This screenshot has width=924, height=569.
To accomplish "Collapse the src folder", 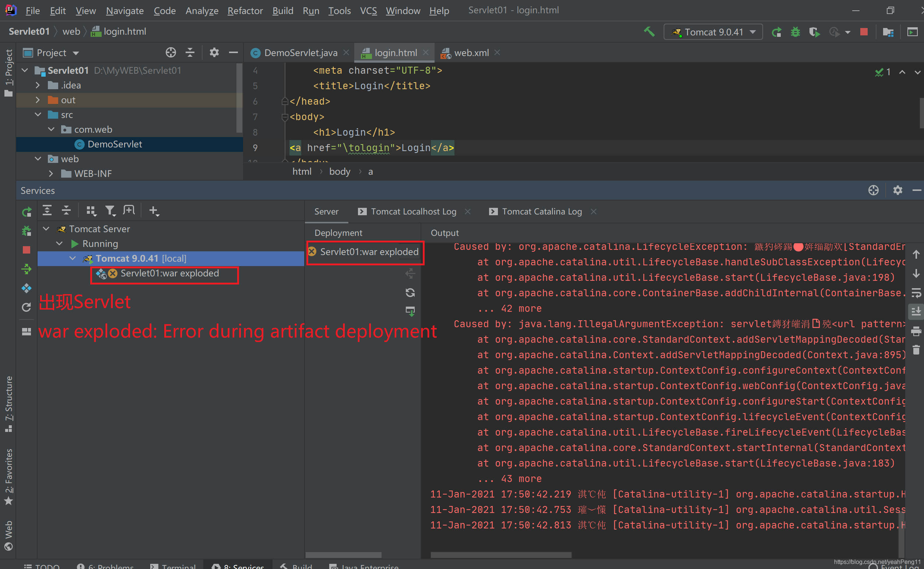I will 38,114.
